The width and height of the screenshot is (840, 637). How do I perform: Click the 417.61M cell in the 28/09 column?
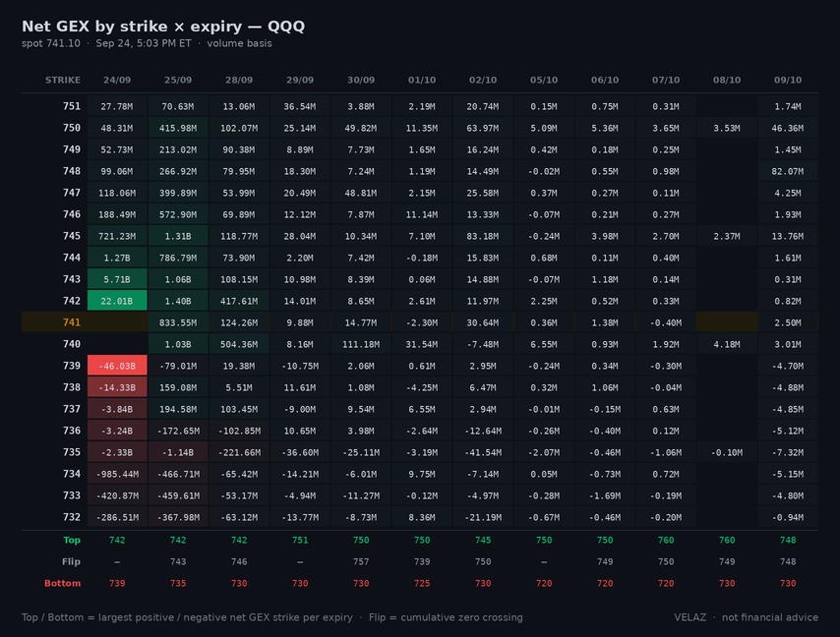coord(239,301)
